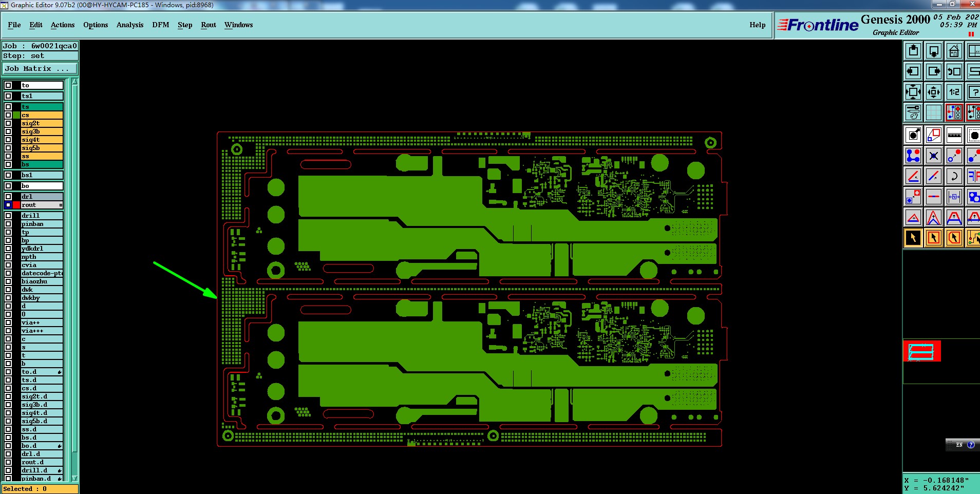Click the Selected : 0 status bar
Viewport: 980px width, 494px height.
(40, 489)
